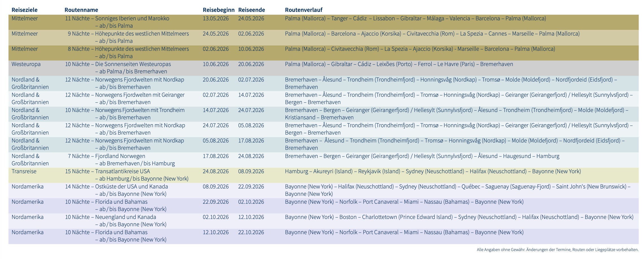Click the Transreise destination cell
The height and width of the screenshot is (259, 644).
click(24, 172)
